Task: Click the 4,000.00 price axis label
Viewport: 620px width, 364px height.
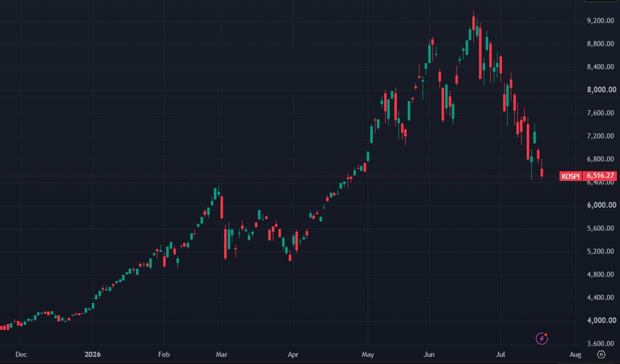Action: (x=601, y=321)
